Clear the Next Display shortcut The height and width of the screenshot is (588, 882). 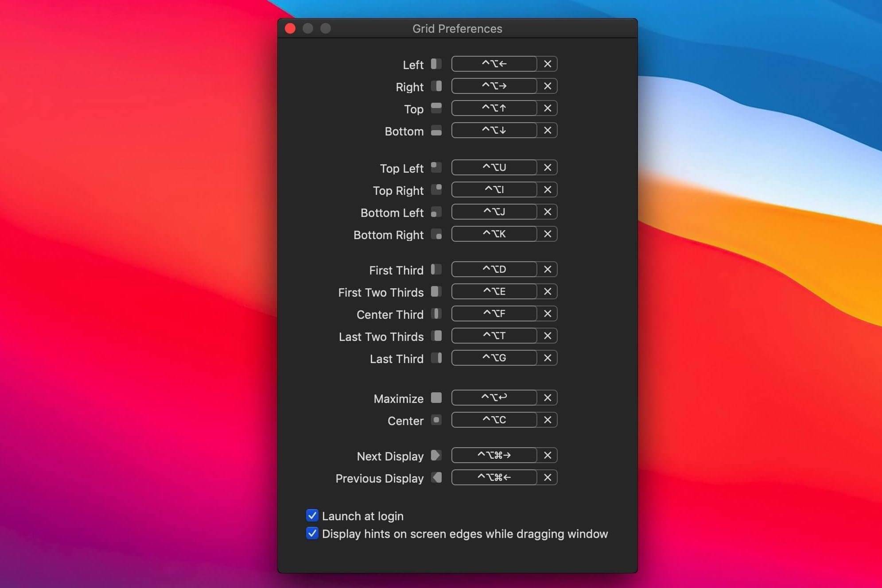[548, 456]
